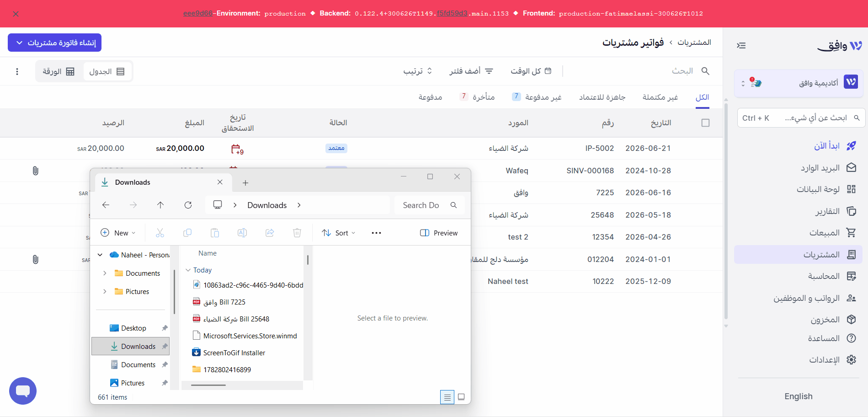Image resolution: width=868 pixels, height=417 pixels.
Task: Click overdue calendar icon on IP-5002 row
Action: (x=237, y=149)
